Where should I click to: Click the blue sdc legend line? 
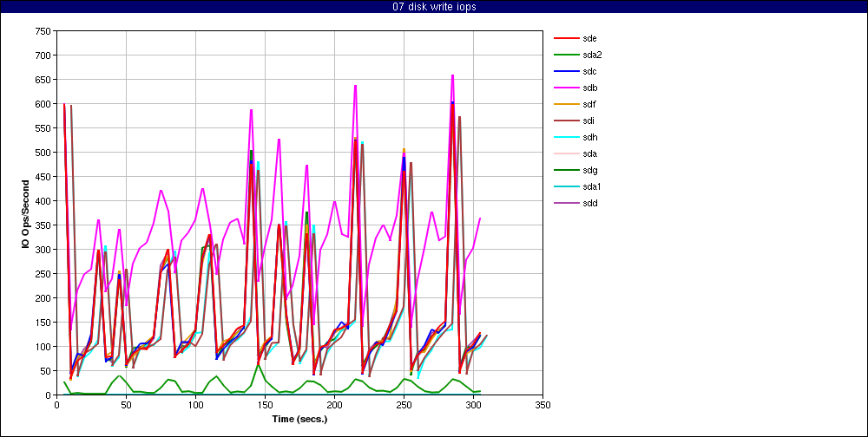565,72
